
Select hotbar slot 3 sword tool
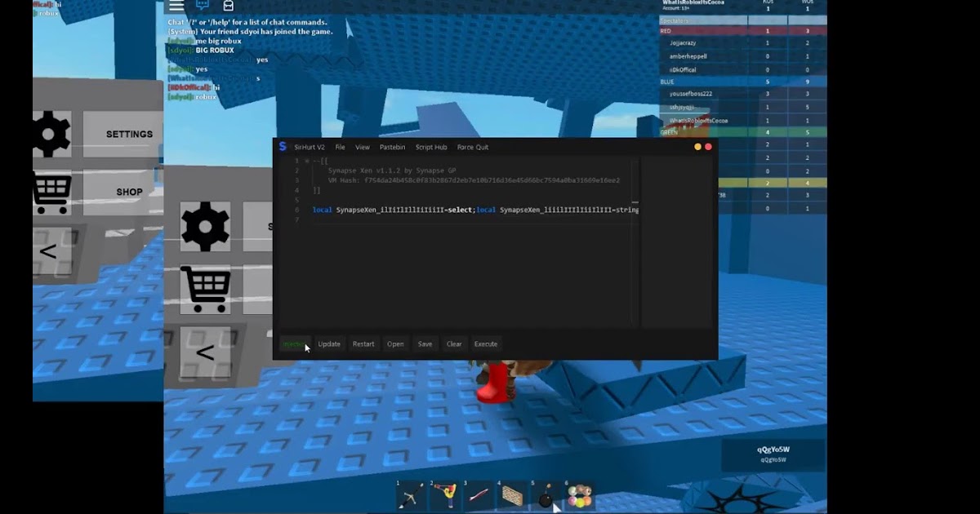click(x=479, y=496)
